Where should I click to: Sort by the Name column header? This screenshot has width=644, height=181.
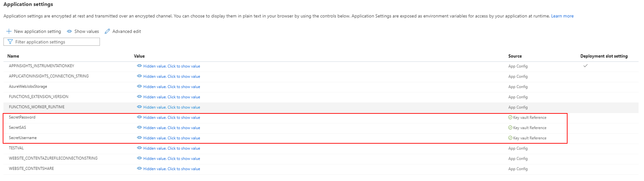[13, 56]
